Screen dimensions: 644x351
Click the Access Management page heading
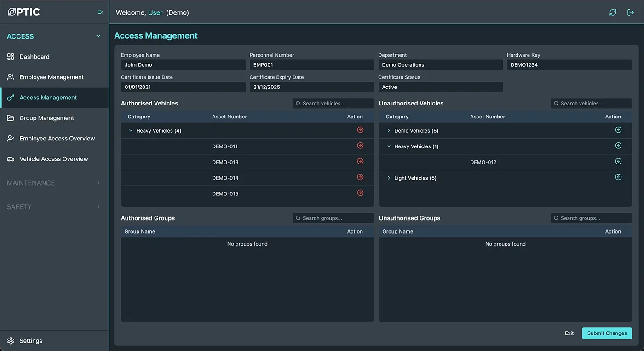[x=156, y=36]
